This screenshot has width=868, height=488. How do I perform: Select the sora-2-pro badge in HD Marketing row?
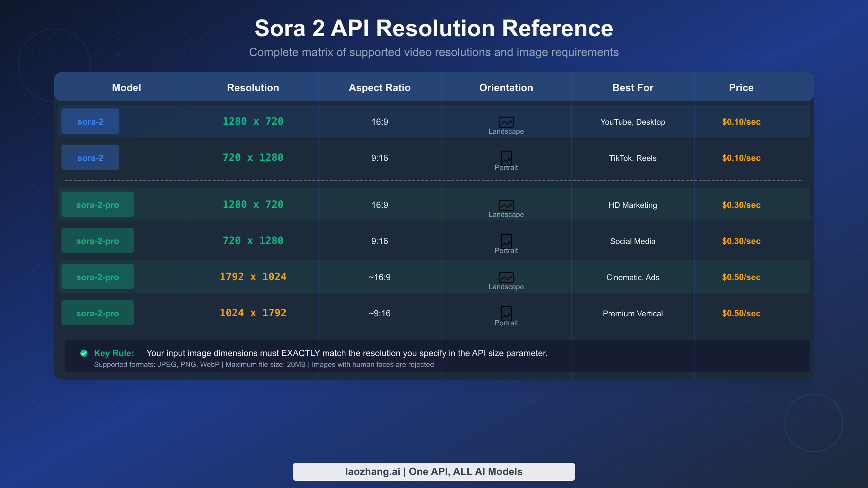97,204
